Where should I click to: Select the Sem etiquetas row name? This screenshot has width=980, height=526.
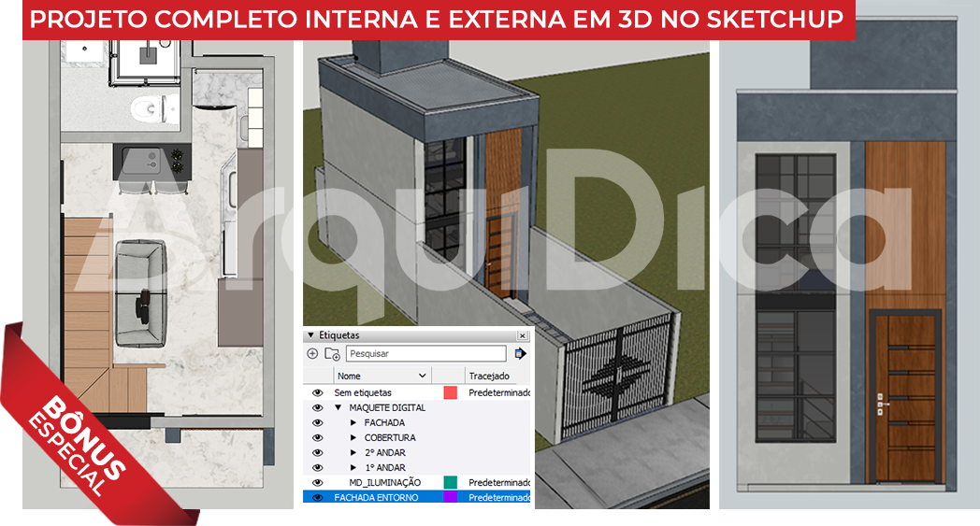[x=363, y=393]
